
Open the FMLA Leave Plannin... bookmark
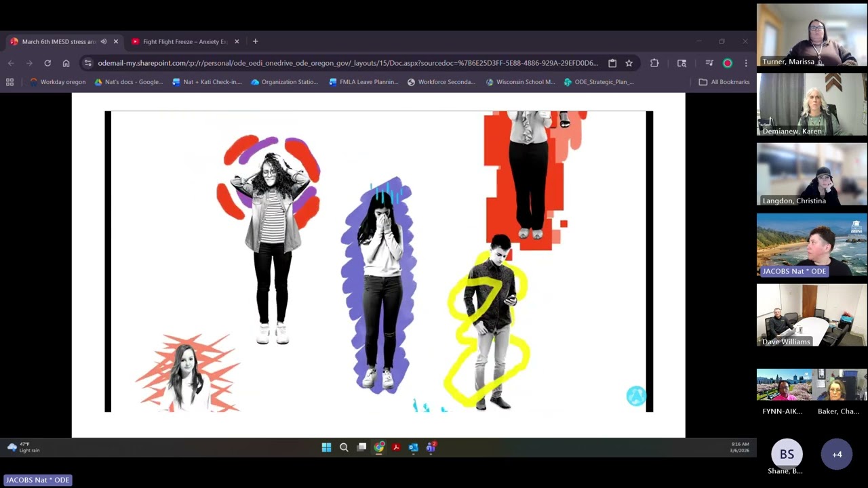[363, 82]
